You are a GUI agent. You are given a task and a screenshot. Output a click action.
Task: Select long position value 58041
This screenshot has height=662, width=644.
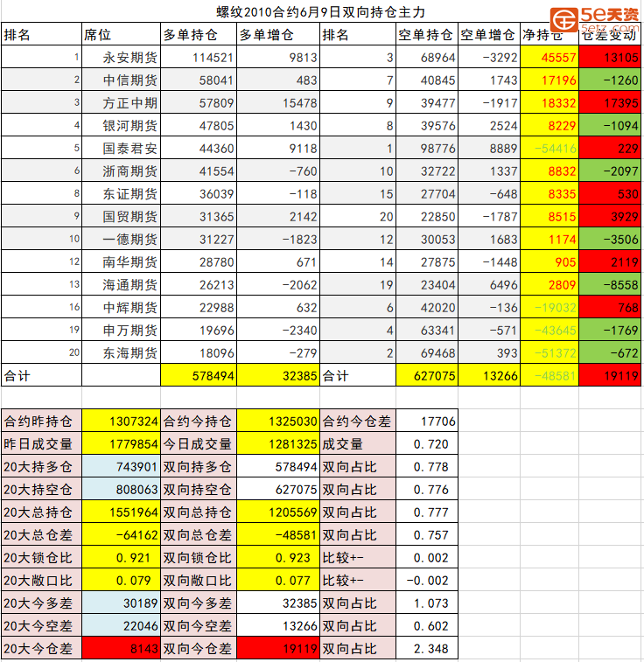tap(199, 80)
